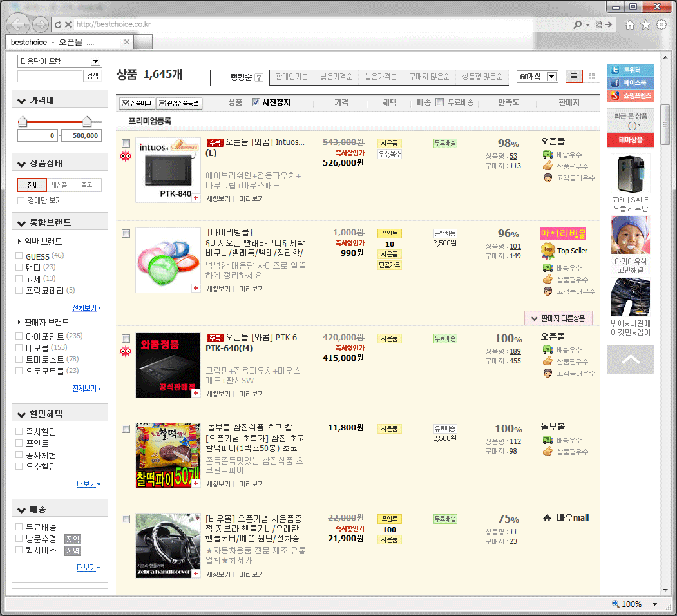Check the 즉시할인 discount filter
The width and height of the screenshot is (677, 616).
tap(19, 431)
